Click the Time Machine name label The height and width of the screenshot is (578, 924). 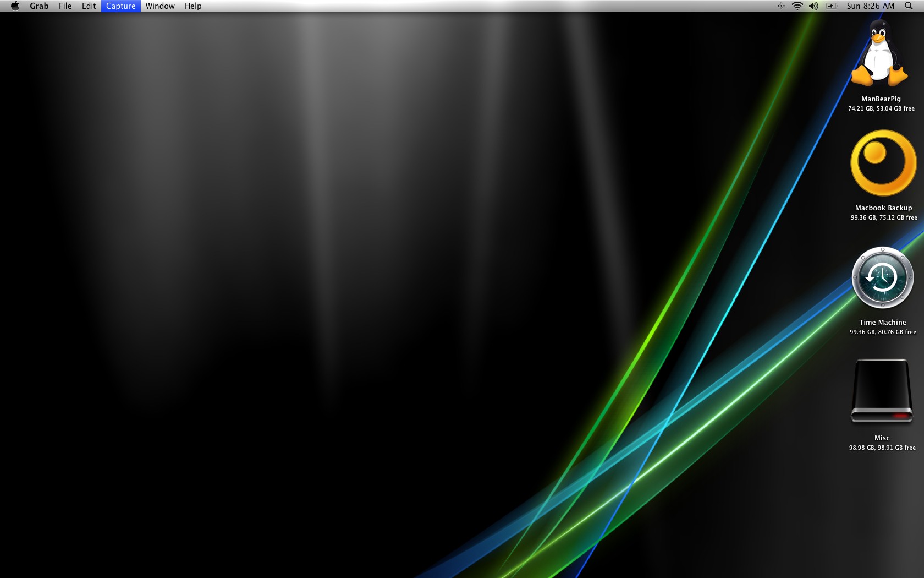(x=883, y=323)
